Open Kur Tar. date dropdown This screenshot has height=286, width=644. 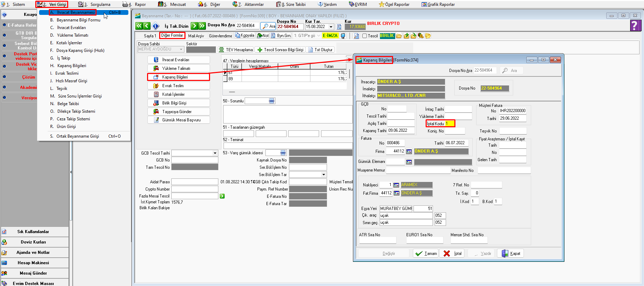click(x=331, y=27)
